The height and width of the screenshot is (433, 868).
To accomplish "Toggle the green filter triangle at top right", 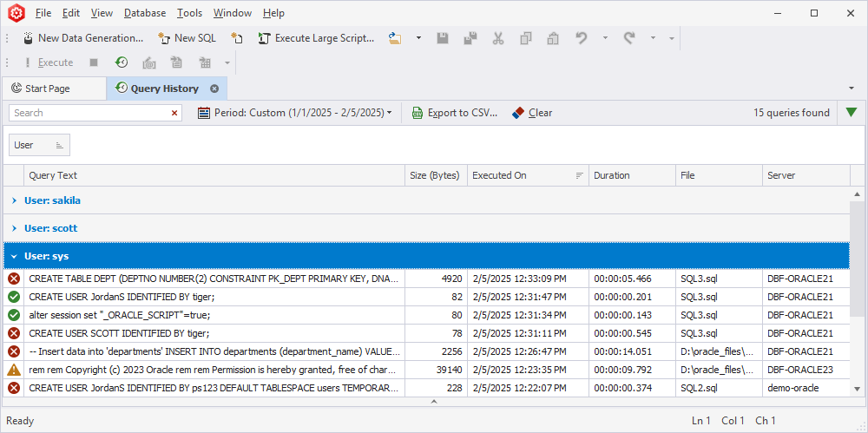I will (x=852, y=113).
